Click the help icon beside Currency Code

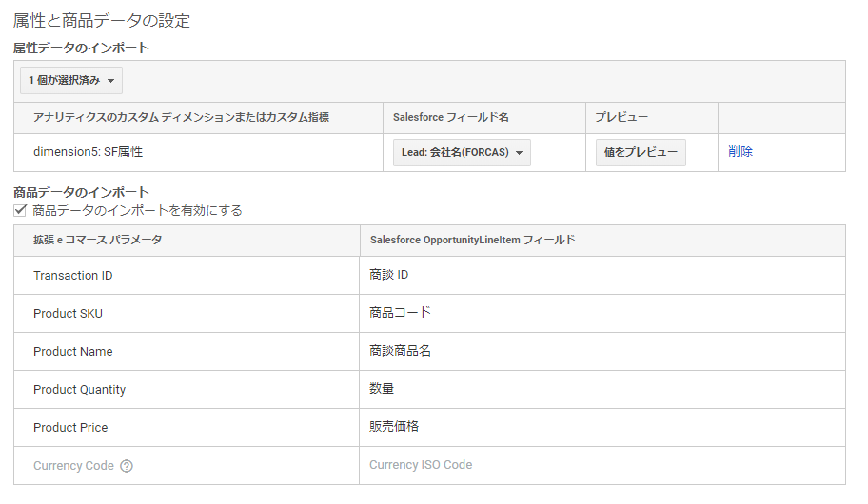127,466
